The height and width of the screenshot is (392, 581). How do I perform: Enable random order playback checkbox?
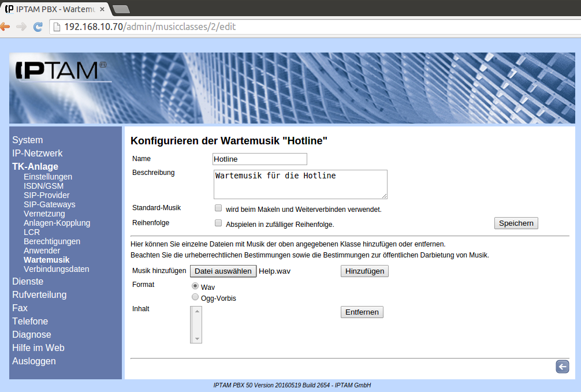coord(218,223)
